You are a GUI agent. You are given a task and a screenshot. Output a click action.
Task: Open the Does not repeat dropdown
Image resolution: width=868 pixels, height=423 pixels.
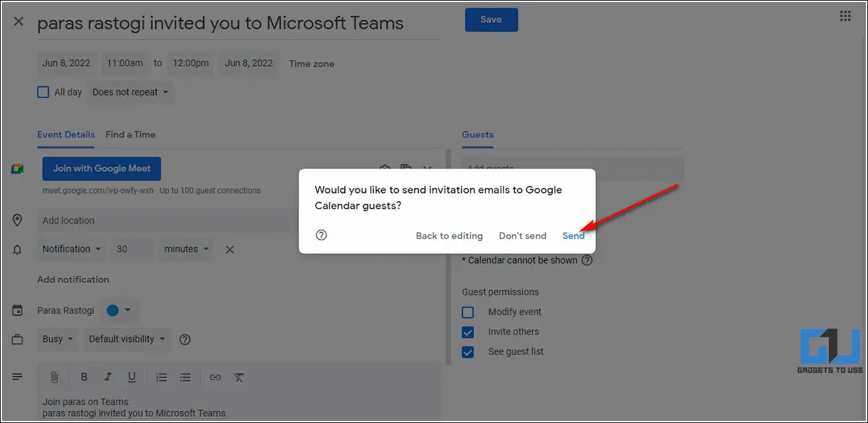(130, 92)
